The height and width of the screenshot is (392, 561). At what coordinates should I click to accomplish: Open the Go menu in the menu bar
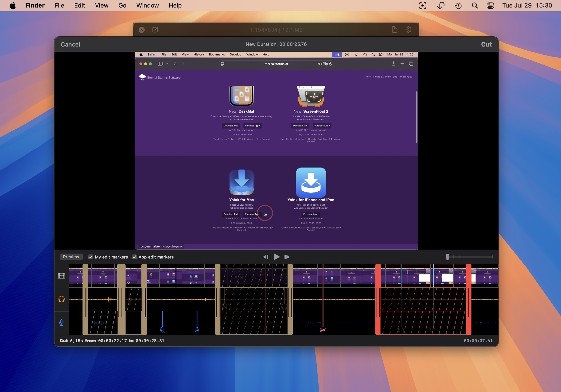click(122, 5)
